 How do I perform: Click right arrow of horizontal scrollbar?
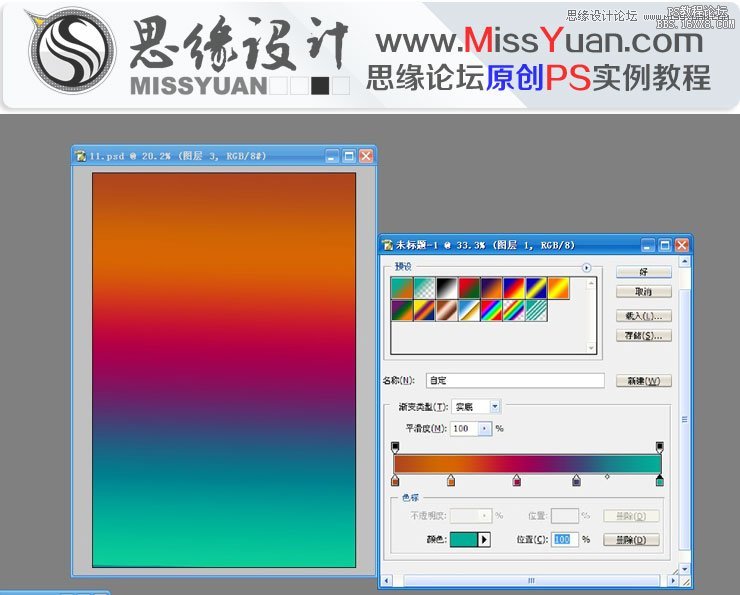point(673,580)
